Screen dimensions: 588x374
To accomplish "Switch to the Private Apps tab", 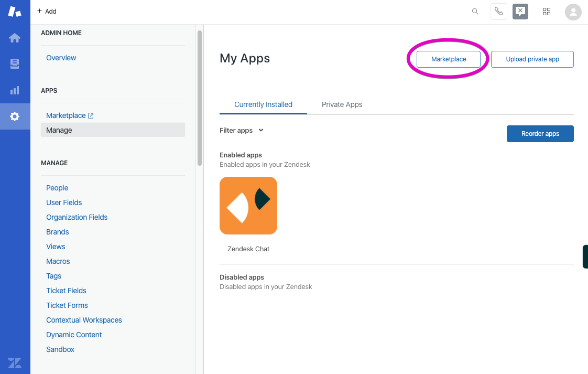I will (x=342, y=104).
